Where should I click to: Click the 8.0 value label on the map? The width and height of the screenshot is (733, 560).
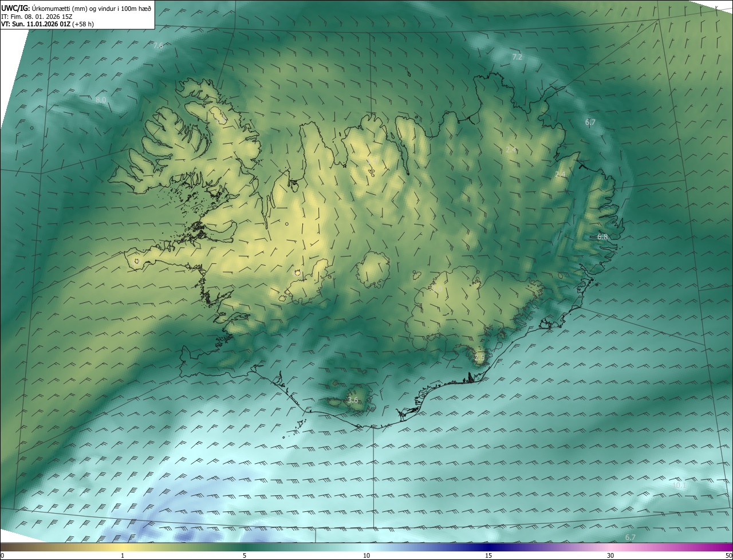click(x=101, y=100)
